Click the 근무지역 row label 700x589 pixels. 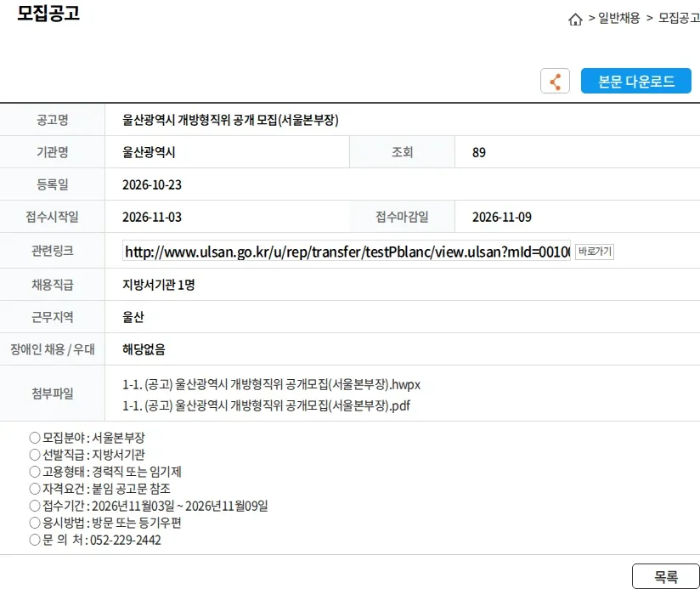(x=52, y=317)
